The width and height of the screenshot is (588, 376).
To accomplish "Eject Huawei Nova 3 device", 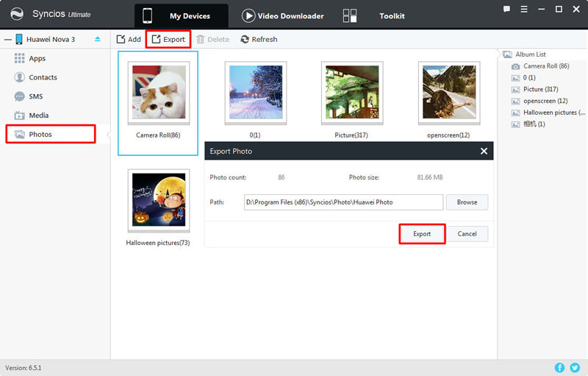I will click(98, 39).
